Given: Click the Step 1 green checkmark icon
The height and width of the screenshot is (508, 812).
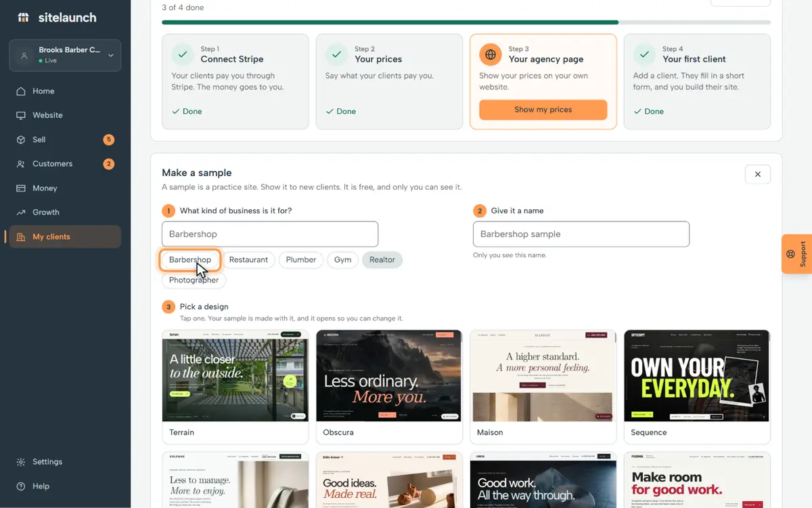Looking at the screenshot, I should (182, 54).
